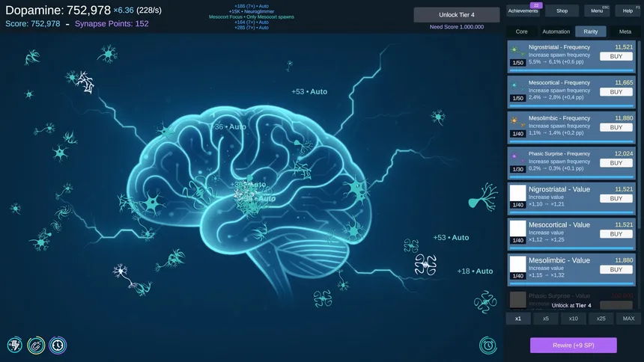Click the Unlock Tier 4 progress bar

(457, 15)
